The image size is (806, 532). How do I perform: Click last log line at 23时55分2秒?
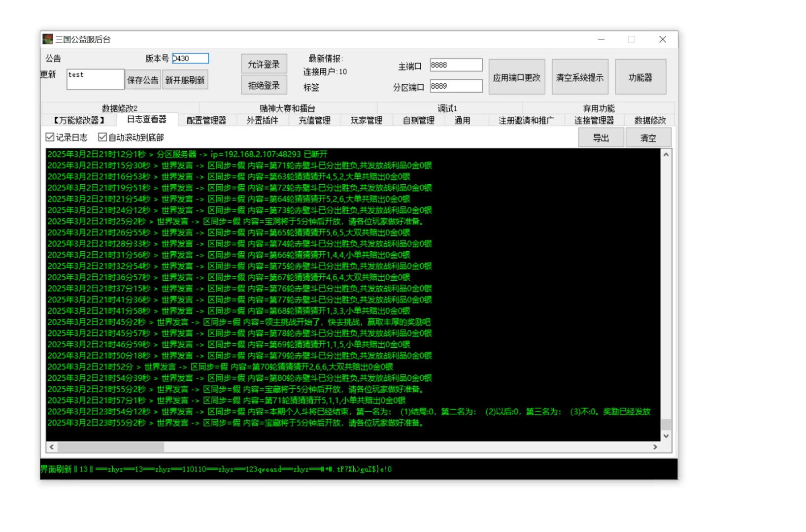(235, 423)
